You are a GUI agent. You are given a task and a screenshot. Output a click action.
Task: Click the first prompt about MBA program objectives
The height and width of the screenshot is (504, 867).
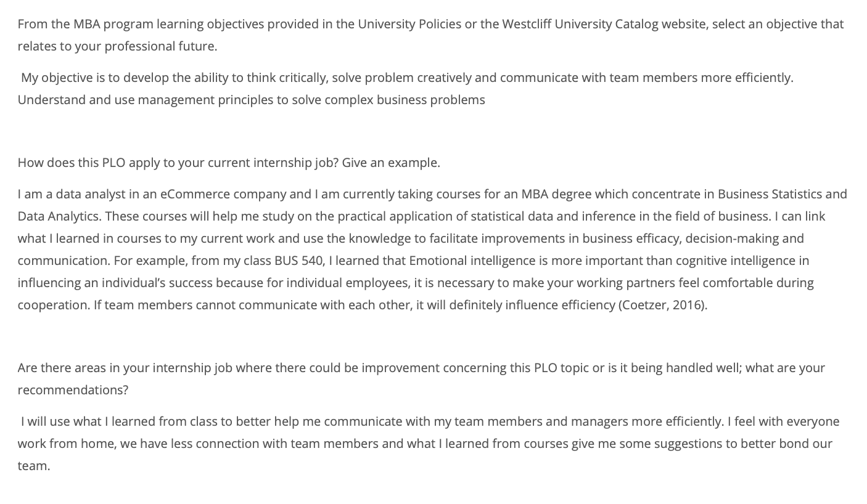click(430, 35)
